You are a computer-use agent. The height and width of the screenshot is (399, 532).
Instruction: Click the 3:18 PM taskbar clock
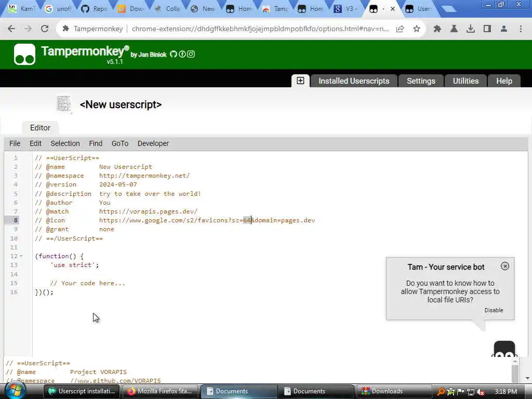[x=506, y=392]
